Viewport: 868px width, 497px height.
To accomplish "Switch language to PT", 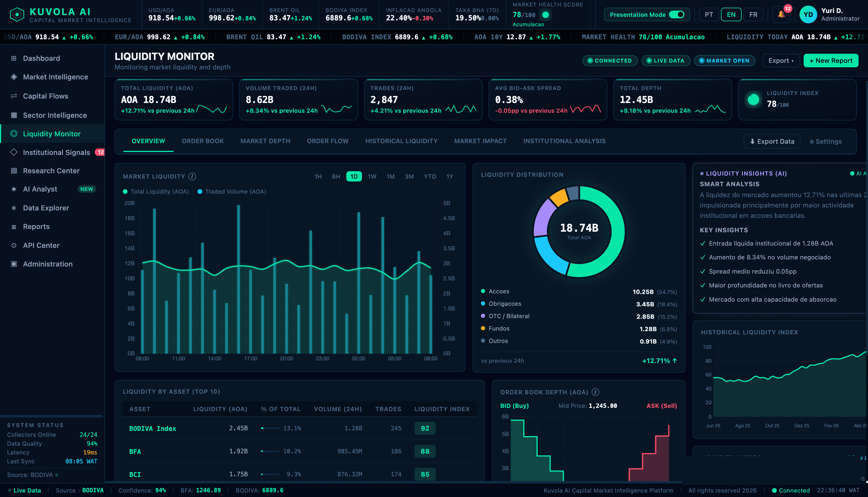I will pyautogui.click(x=709, y=15).
